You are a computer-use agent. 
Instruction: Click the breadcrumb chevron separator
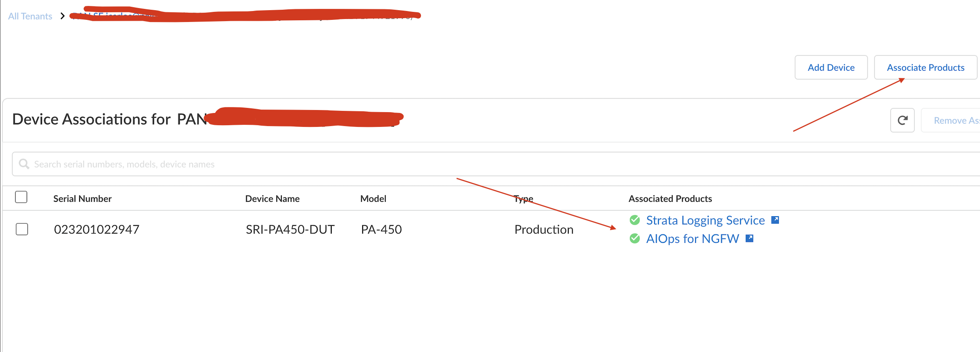pyautogui.click(x=63, y=16)
